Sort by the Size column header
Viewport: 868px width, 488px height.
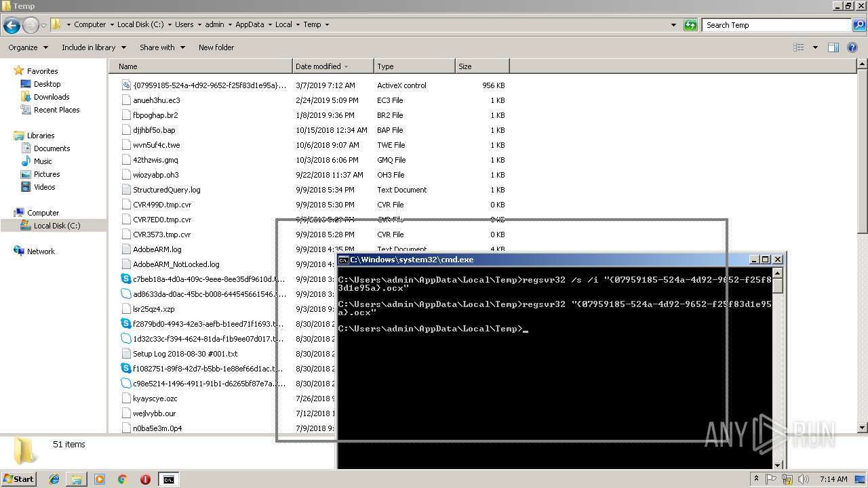tap(482, 66)
